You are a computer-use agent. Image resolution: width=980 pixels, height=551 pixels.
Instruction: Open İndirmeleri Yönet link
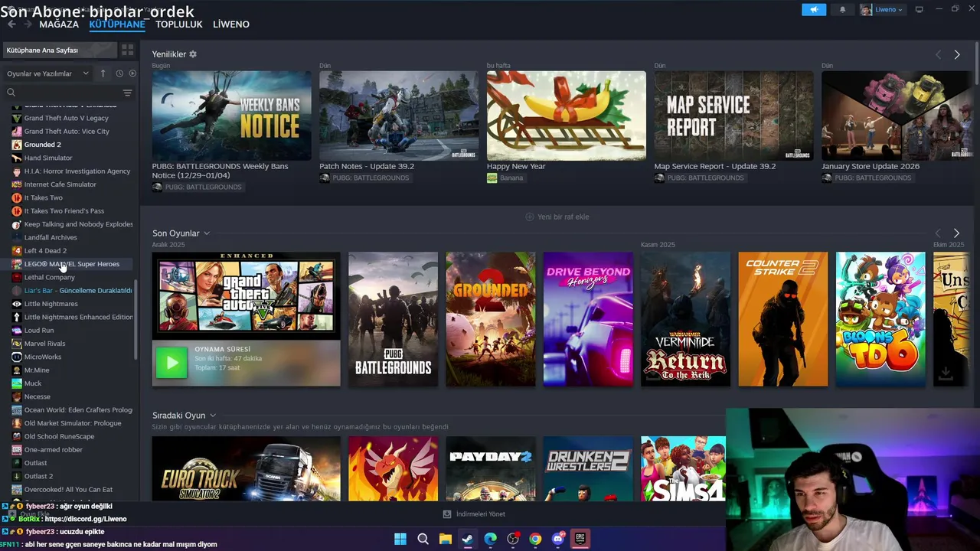481,514
